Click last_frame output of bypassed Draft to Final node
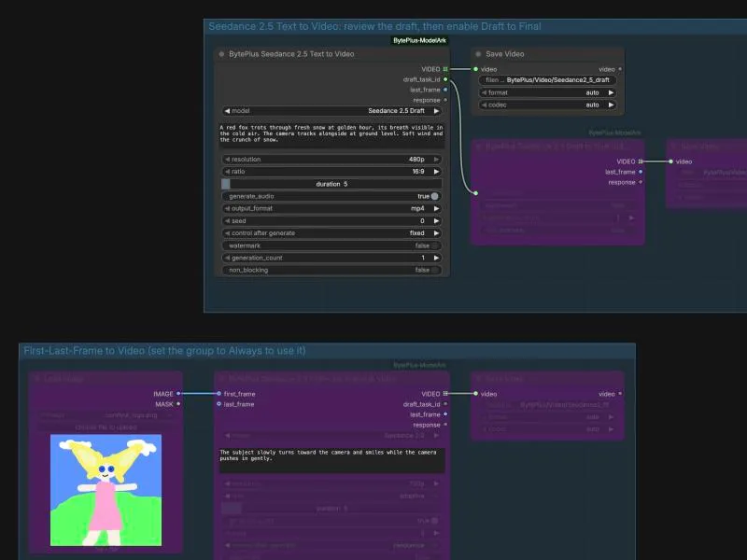 (641, 172)
